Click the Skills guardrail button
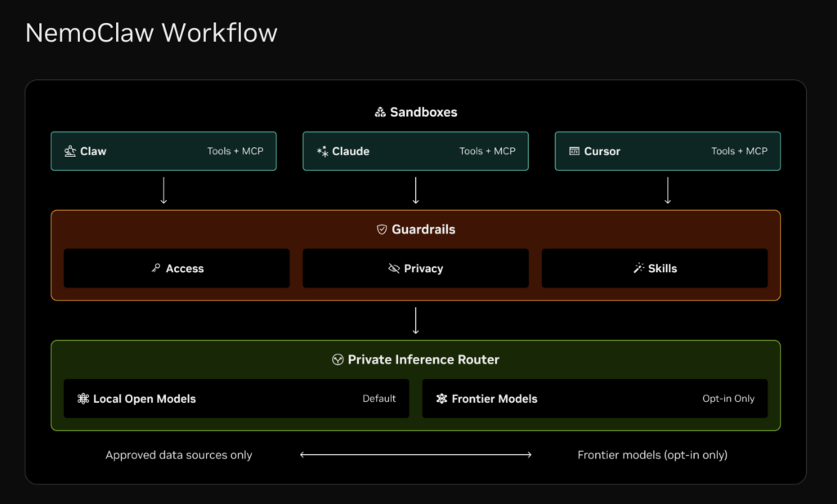Viewport: 837px width, 504px height. coord(655,268)
